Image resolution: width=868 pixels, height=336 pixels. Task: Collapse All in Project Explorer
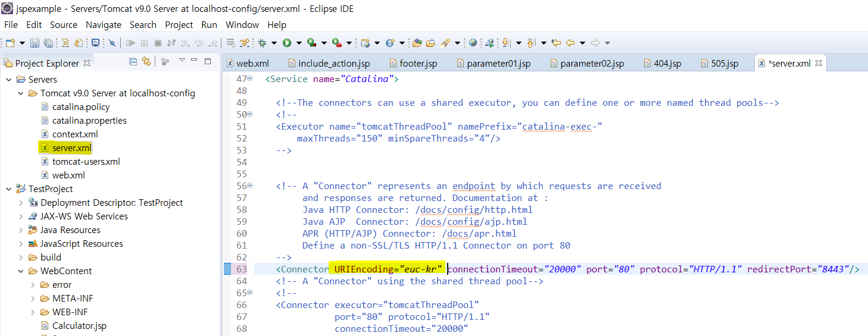pyautogui.click(x=133, y=61)
